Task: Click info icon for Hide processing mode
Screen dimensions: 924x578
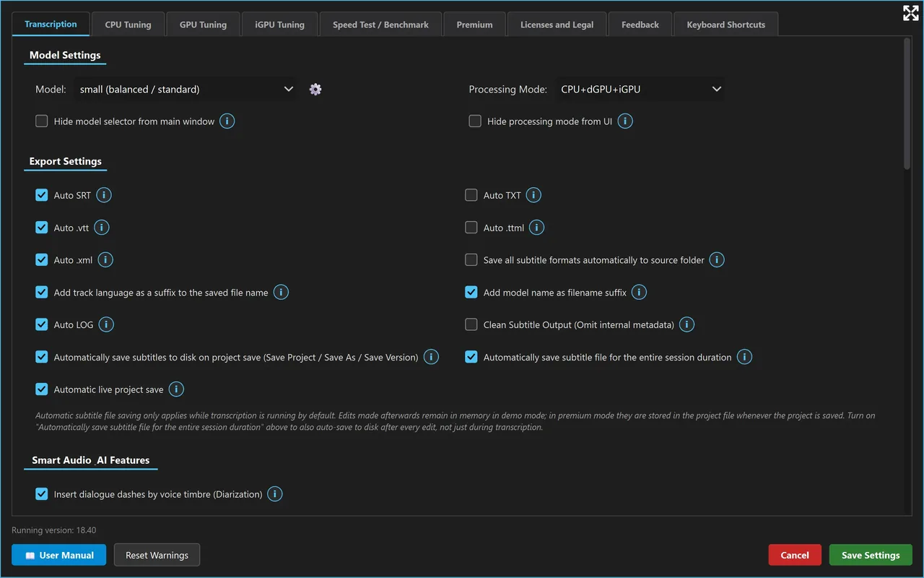Action: [625, 121]
